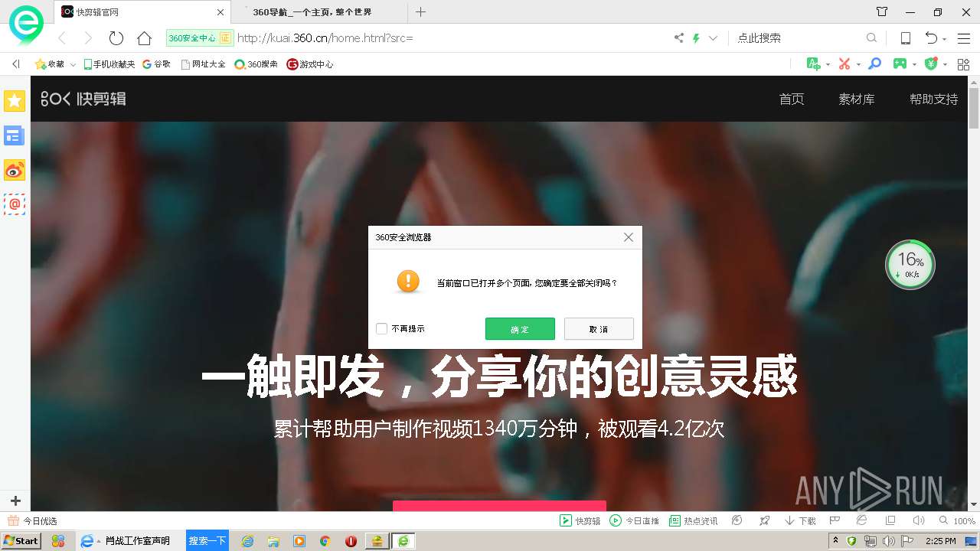
Task: Click the accelerator rocket status icon
Action: pos(764,520)
